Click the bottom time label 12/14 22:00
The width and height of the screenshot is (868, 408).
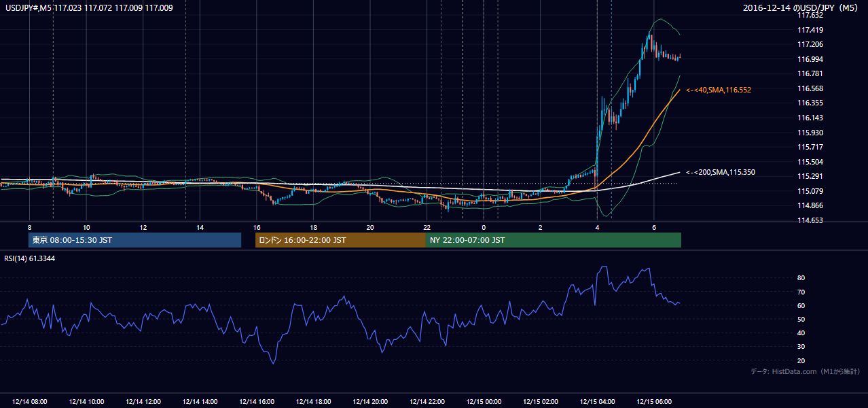point(427,402)
